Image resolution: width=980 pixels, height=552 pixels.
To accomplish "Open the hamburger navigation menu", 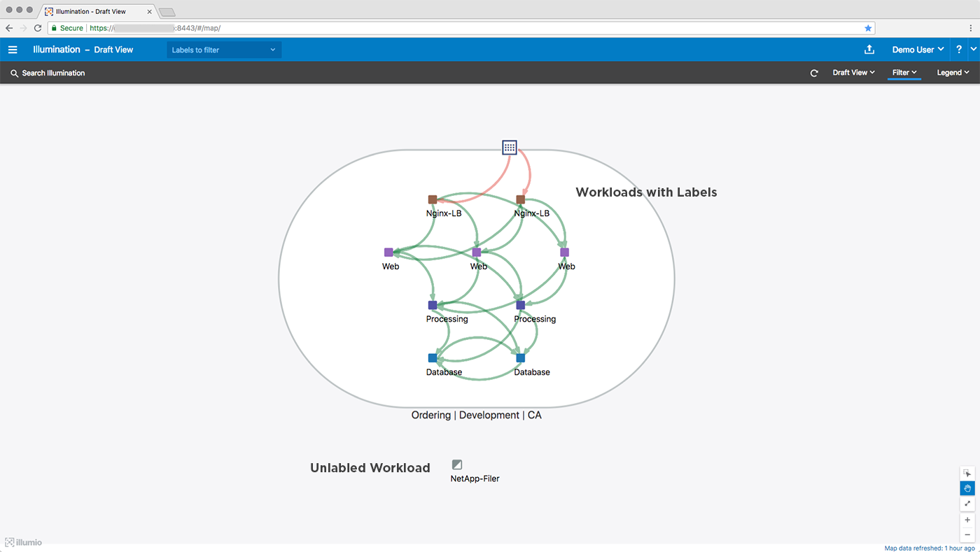I will click(x=13, y=50).
